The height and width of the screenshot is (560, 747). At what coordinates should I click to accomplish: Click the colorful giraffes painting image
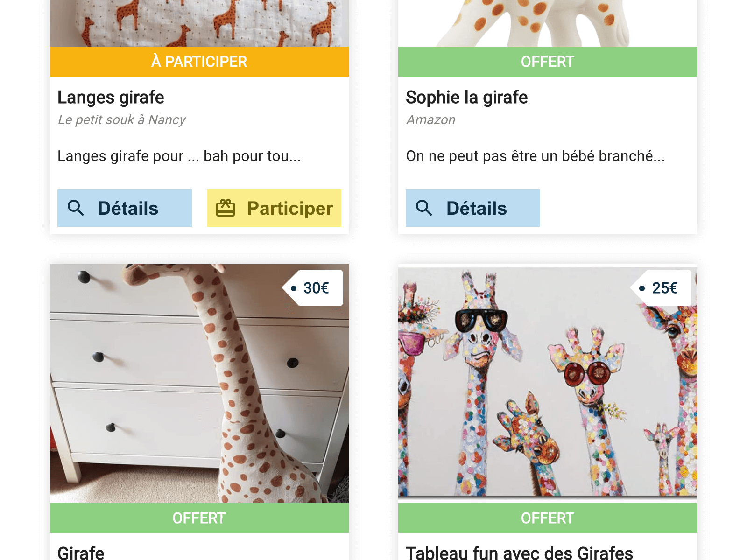[548, 384]
